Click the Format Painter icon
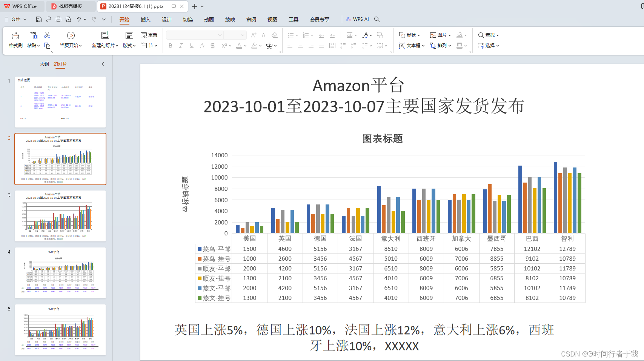The height and width of the screenshot is (361, 644). click(16, 35)
